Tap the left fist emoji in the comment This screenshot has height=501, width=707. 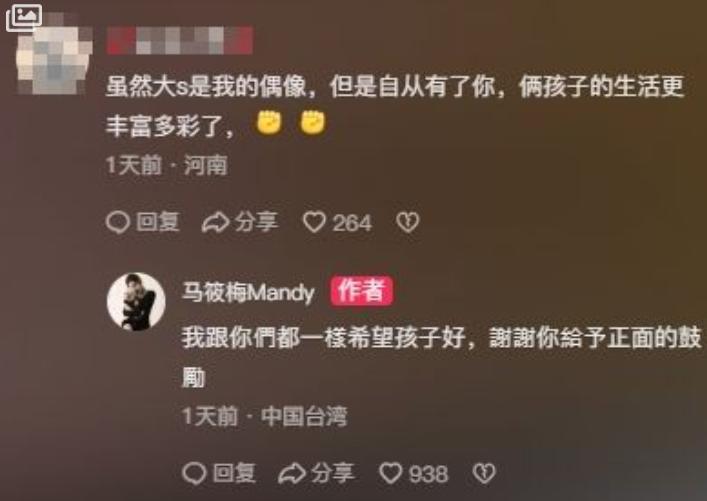pyautogui.click(x=269, y=123)
